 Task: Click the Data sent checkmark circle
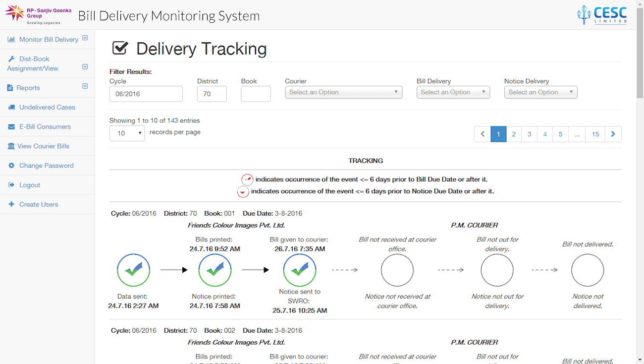133,270
